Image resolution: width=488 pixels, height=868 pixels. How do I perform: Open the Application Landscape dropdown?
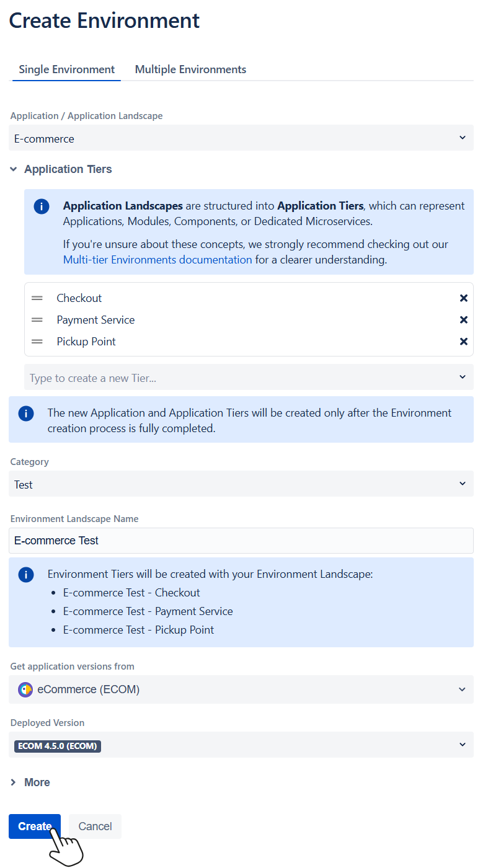pos(241,138)
